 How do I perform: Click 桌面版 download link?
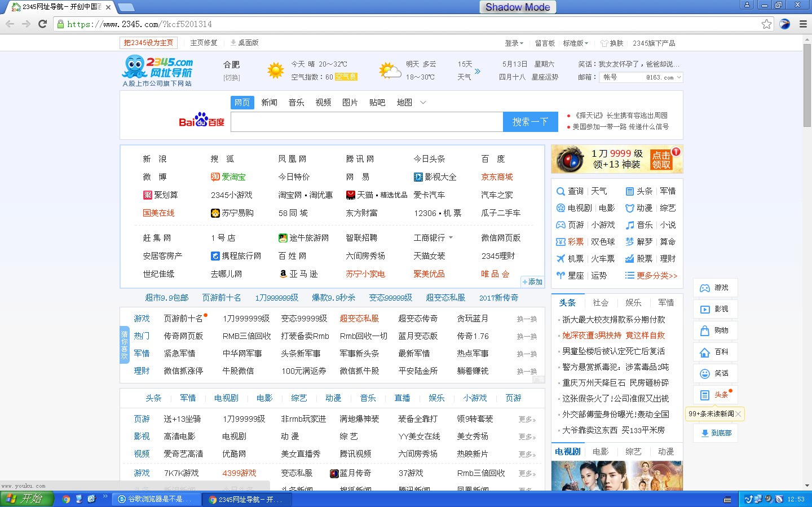[x=244, y=43]
